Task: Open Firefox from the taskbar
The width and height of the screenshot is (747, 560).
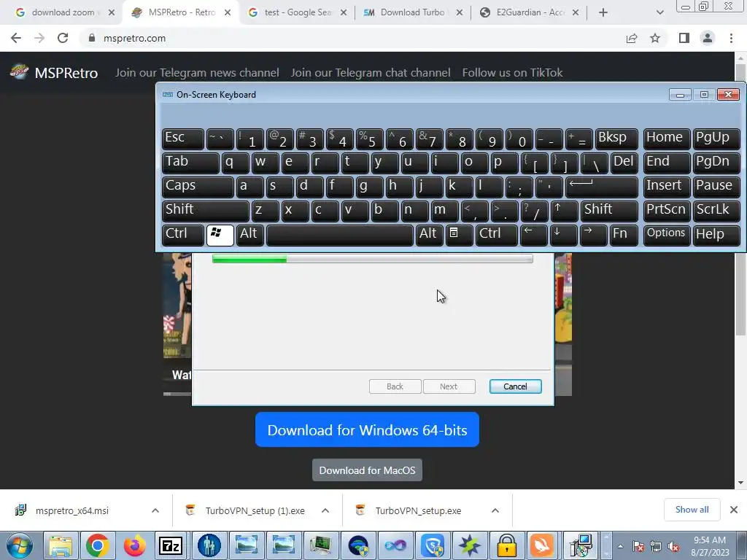Action: point(135,545)
